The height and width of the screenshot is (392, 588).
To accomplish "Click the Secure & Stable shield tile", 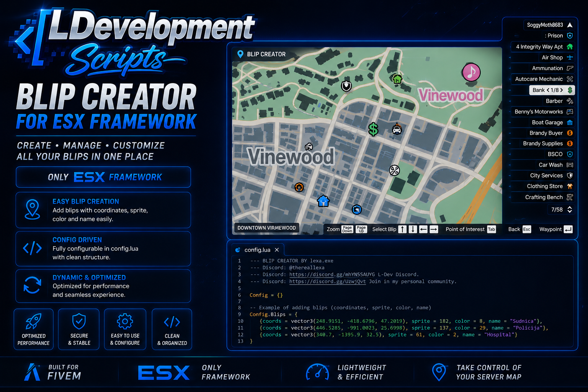I will 79,329.
